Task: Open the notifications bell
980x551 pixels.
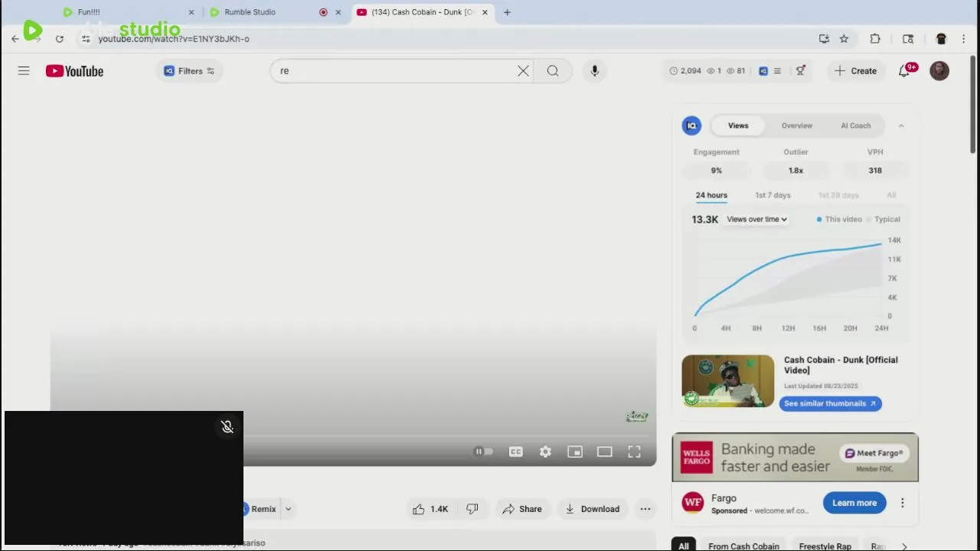Action: coord(904,71)
